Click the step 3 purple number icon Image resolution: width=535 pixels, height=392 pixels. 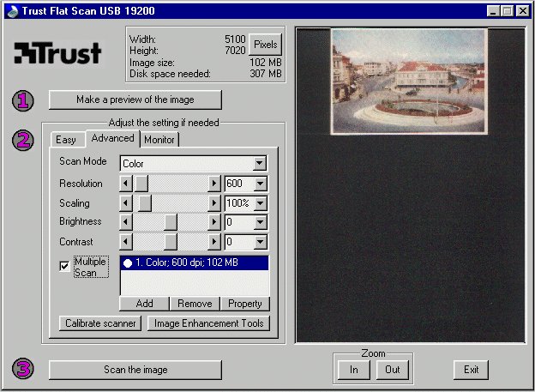pos(24,370)
